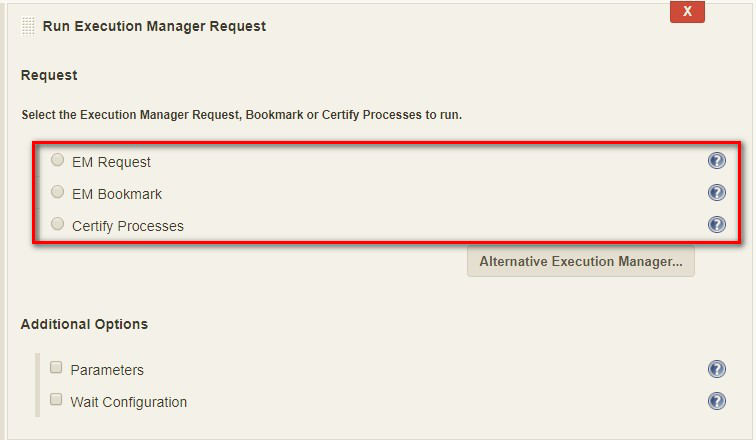The image size is (756, 440).
Task: Close the Run Execution Manager Request step
Action: coord(687,11)
